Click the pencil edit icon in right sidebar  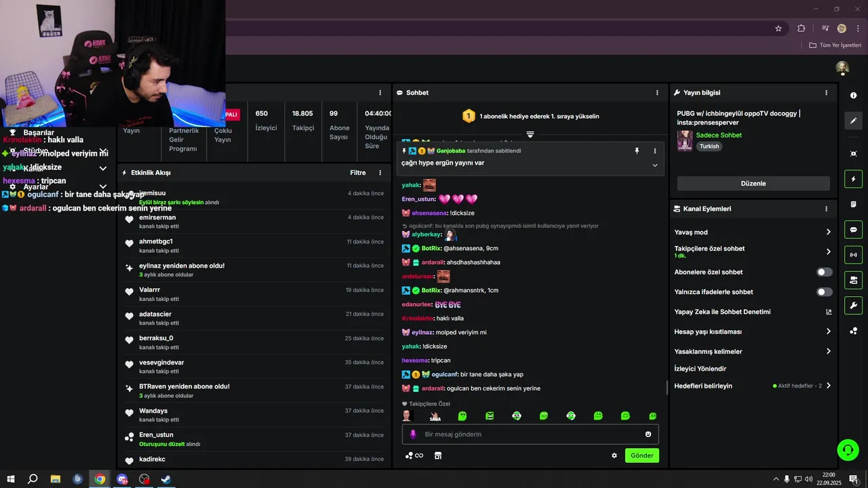pos(853,121)
